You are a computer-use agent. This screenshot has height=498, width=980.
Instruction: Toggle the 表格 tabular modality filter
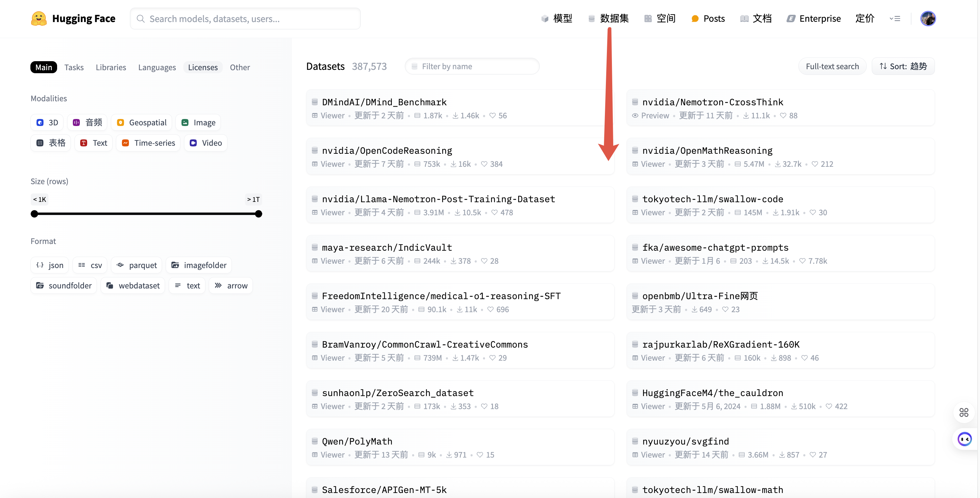click(x=50, y=143)
